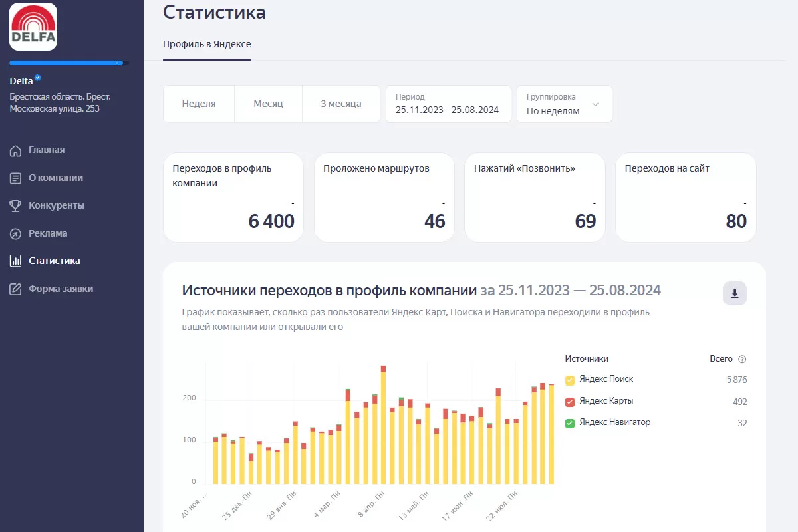Click the 13 май. Пн axis label
This screenshot has width=798, height=532.
[415, 506]
